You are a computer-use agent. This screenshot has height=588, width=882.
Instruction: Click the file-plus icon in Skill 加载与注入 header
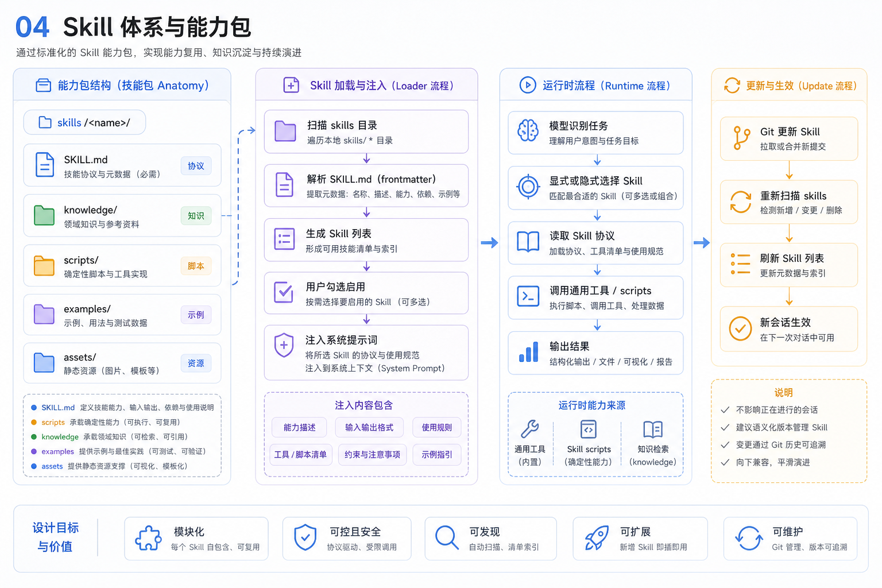click(x=291, y=85)
